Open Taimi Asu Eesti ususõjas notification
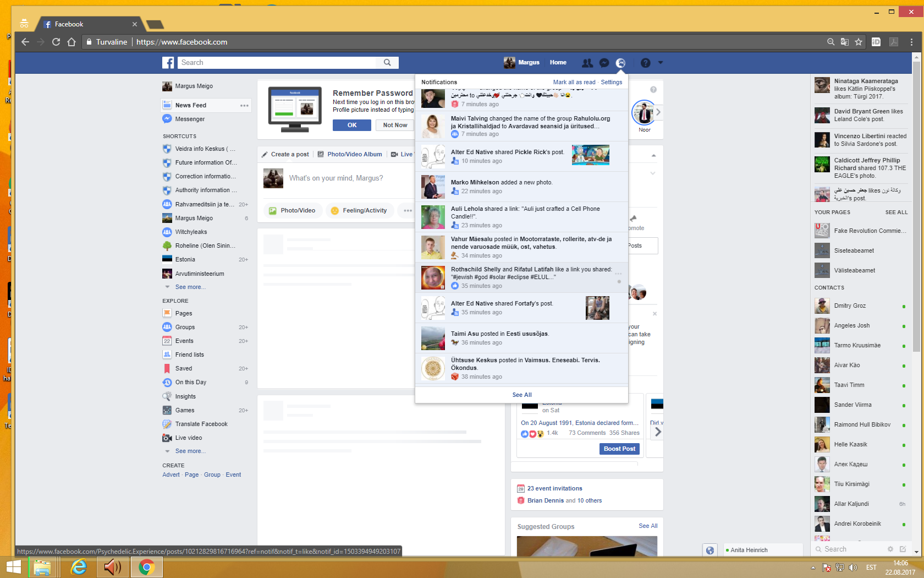The image size is (924, 578). pos(521,338)
